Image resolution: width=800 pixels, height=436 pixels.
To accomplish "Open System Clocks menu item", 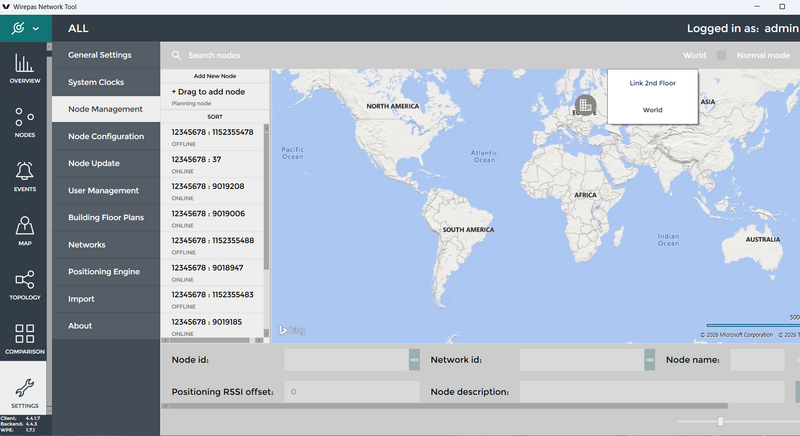I will pyautogui.click(x=106, y=82).
